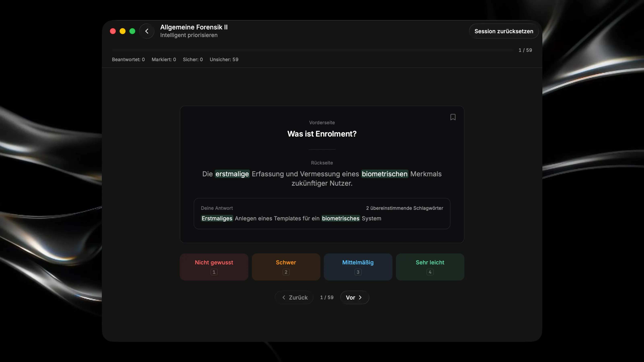Maximize the window with the green button
This screenshot has height=362, width=644.
click(132, 31)
